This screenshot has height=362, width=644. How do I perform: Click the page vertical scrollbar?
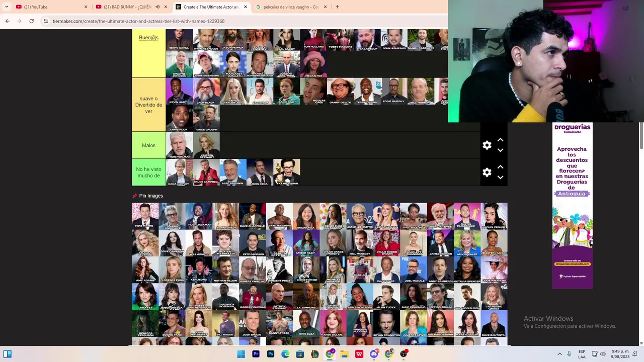pyautogui.click(x=641, y=136)
